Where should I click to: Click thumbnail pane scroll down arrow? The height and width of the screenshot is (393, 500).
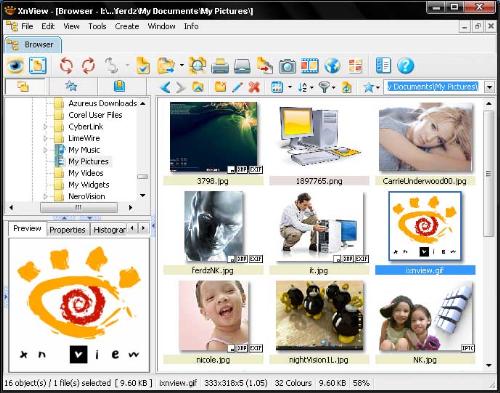tap(489, 365)
